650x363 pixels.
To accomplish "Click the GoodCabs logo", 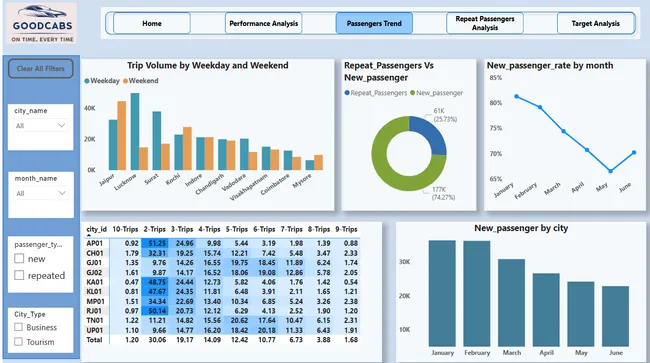I will tap(42, 24).
